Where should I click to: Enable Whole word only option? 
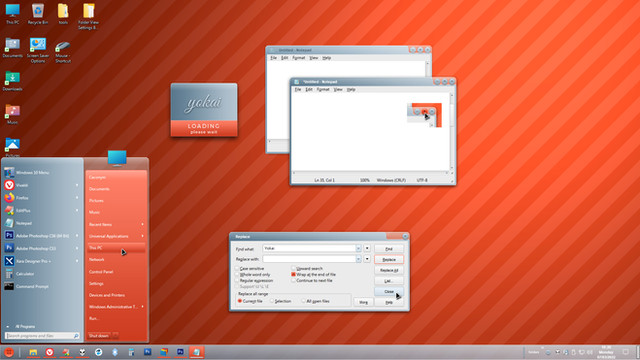point(253,275)
